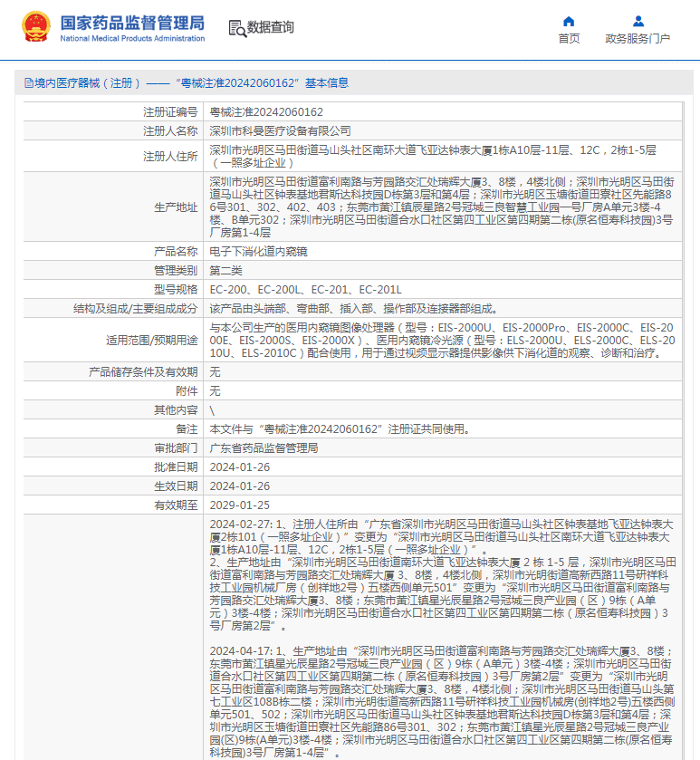
Task: Click composition text 该产品由头端部、弯曲部
Action: point(355,308)
